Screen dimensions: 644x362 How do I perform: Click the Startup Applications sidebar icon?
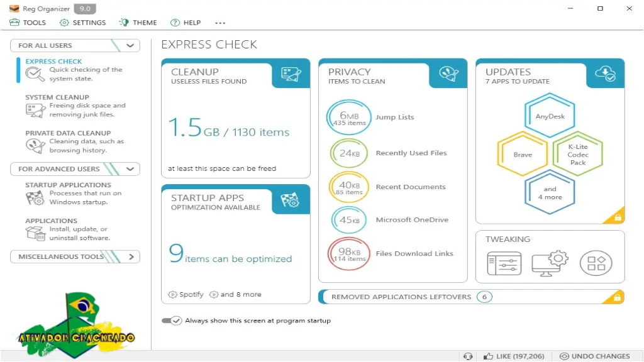point(35,198)
